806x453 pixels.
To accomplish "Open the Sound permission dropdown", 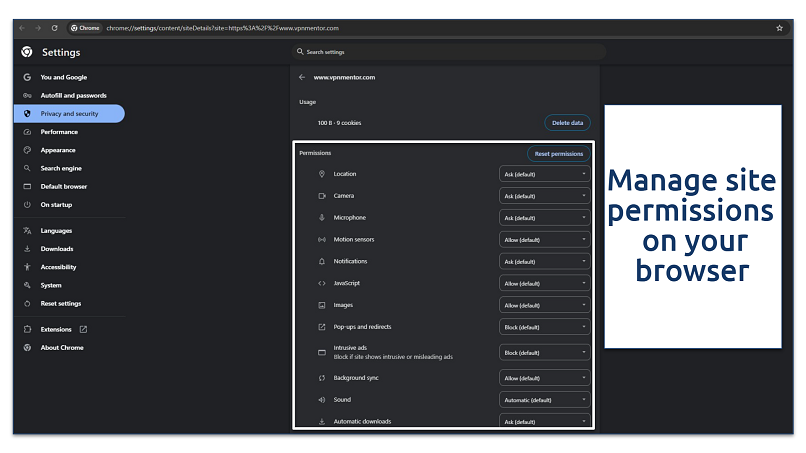I will [x=544, y=400].
